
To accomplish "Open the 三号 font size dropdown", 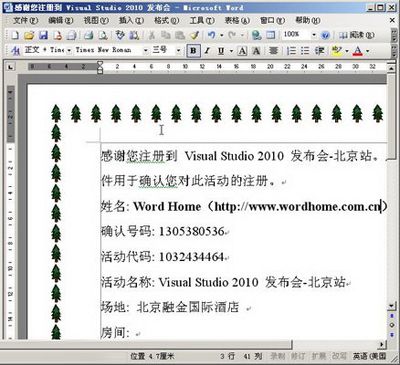I will (x=178, y=51).
